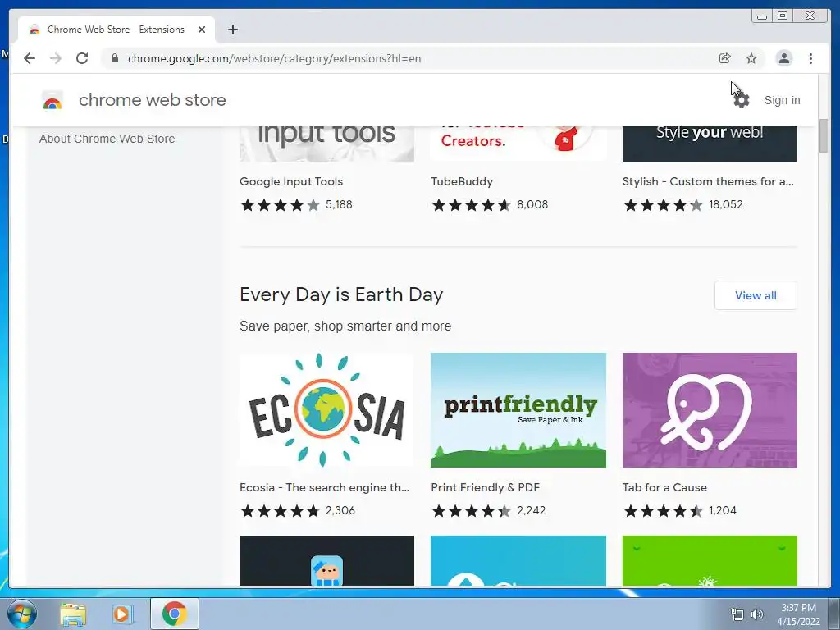Viewport: 840px width, 630px height.
Task: Go back using the browser back arrow
Action: [30, 58]
